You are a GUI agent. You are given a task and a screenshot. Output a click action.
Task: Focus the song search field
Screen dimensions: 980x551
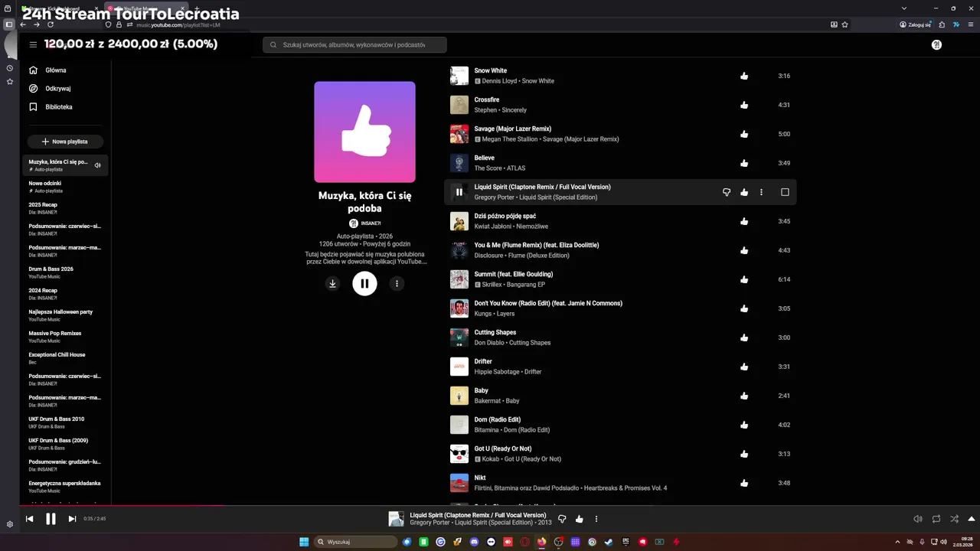(354, 45)
